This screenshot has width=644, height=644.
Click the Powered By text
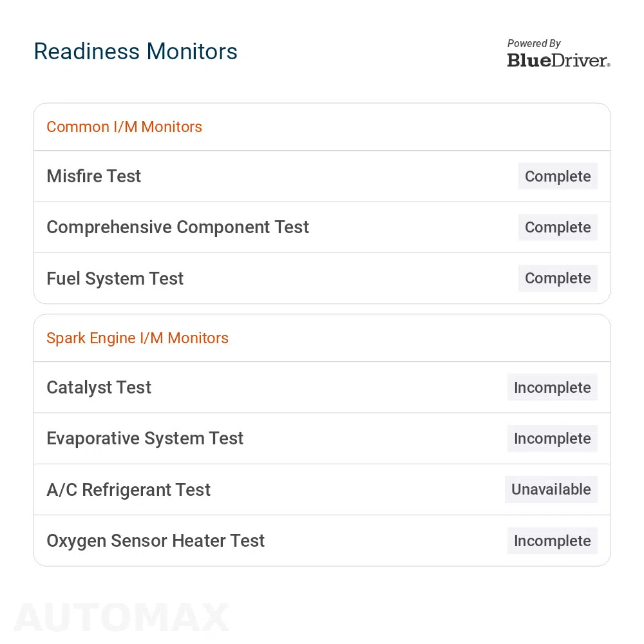pyautogui.click(x=534, y=44)
